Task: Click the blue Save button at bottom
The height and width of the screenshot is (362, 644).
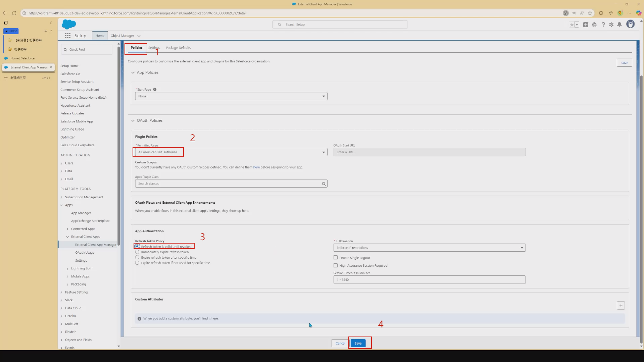Action: [x=358, y=343]
